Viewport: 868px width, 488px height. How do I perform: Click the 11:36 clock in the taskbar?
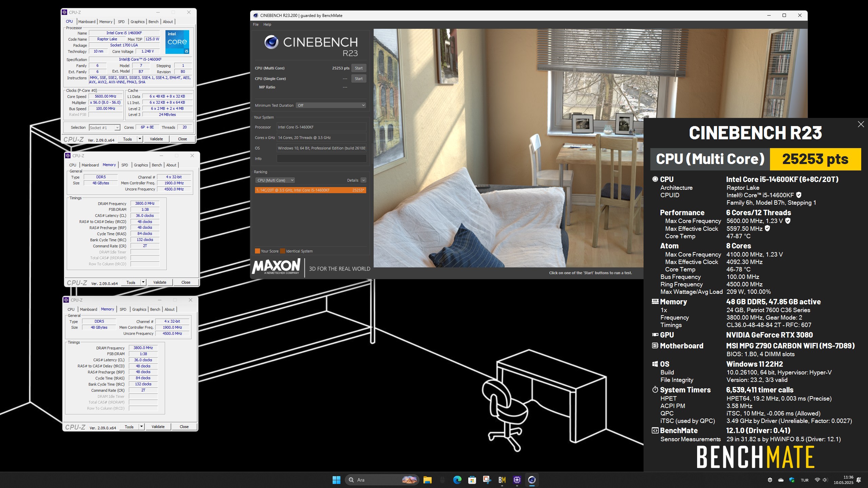848,477
